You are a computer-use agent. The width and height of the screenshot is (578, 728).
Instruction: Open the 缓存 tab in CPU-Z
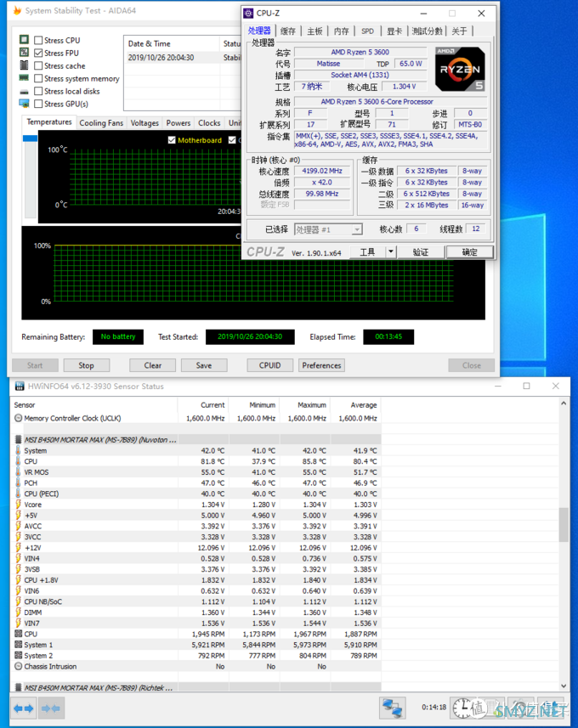coord(288,31)
